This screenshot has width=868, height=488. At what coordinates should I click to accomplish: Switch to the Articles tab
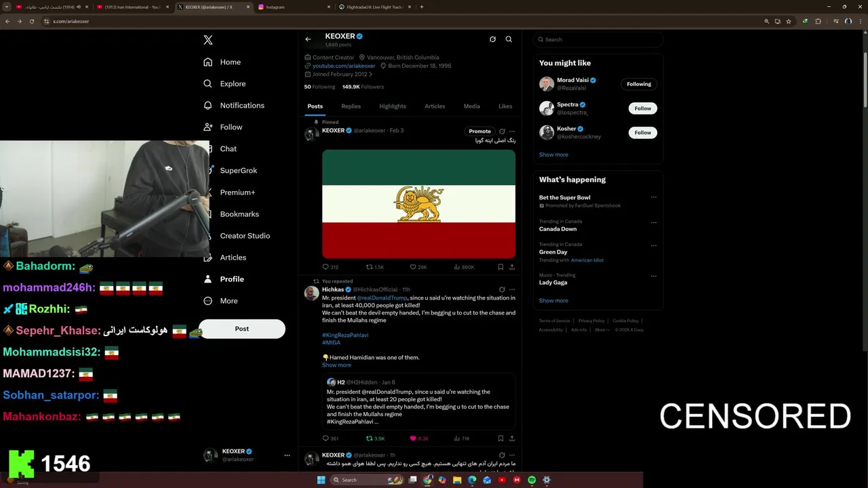(435, 106)
